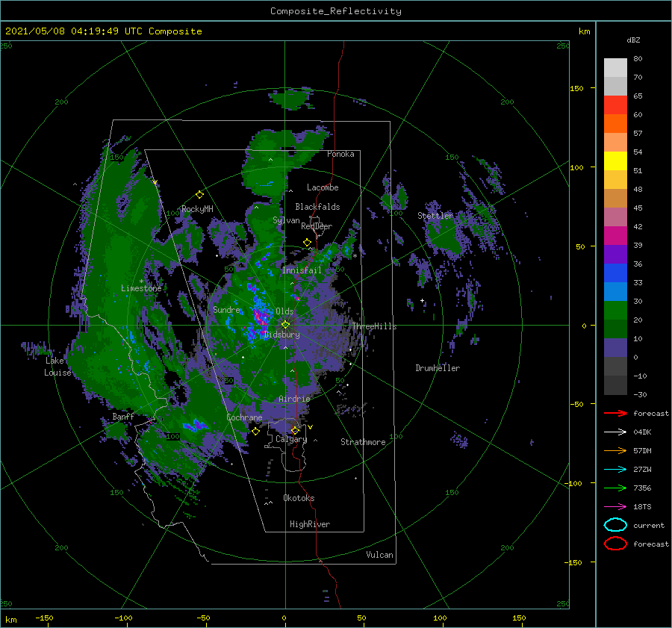Click the Sundre town label
The height and width of the screenshot is (628, 672).
point(226,309)
